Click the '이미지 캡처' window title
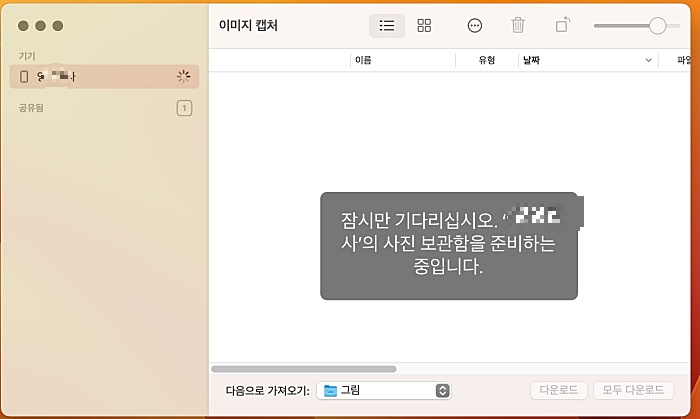Viewport: 700px width, 419px height. click(248, 25)
